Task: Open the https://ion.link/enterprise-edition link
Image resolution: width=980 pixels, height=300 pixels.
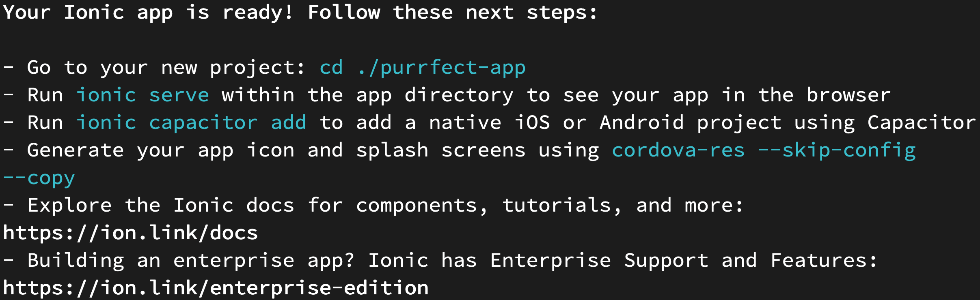Action: (216, 288)
